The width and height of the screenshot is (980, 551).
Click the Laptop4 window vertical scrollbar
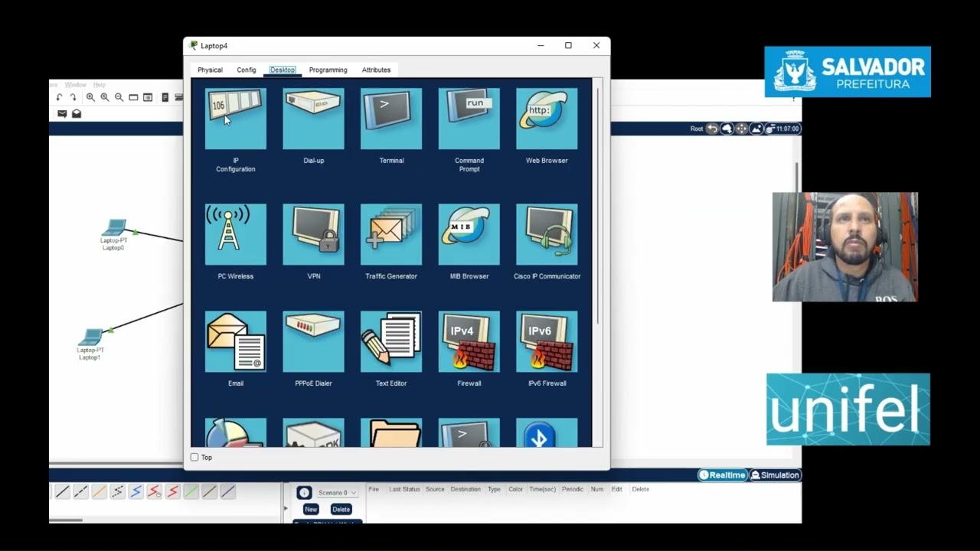click(x=598, y=207)
